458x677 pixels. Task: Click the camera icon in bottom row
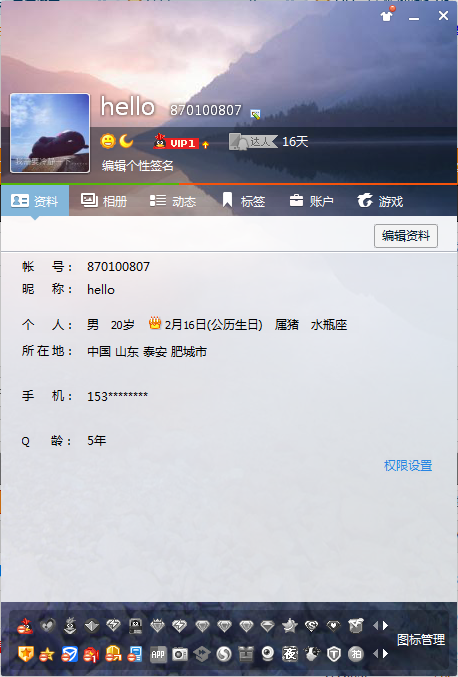(180, 655)
